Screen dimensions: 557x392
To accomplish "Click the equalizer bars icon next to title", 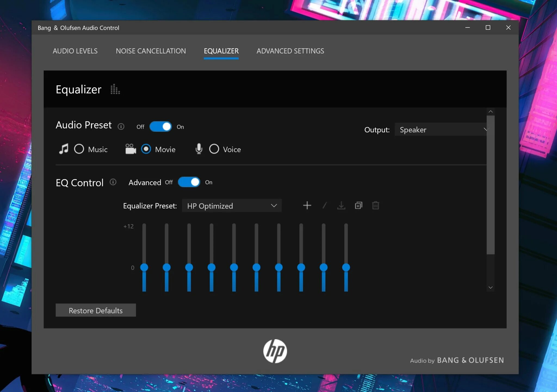I will (x=115, y=89).
